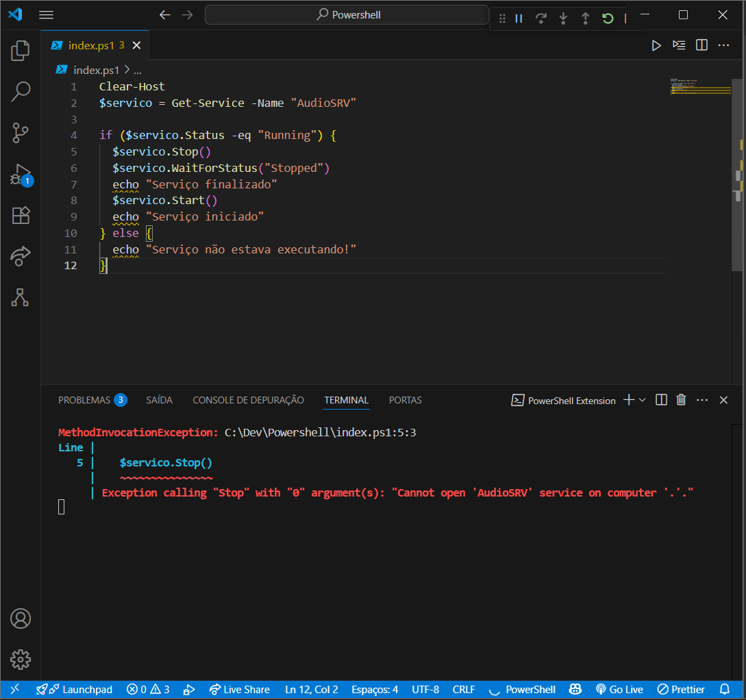Open the Source Control view
The image size is (746, 700).
coord(20,133)
